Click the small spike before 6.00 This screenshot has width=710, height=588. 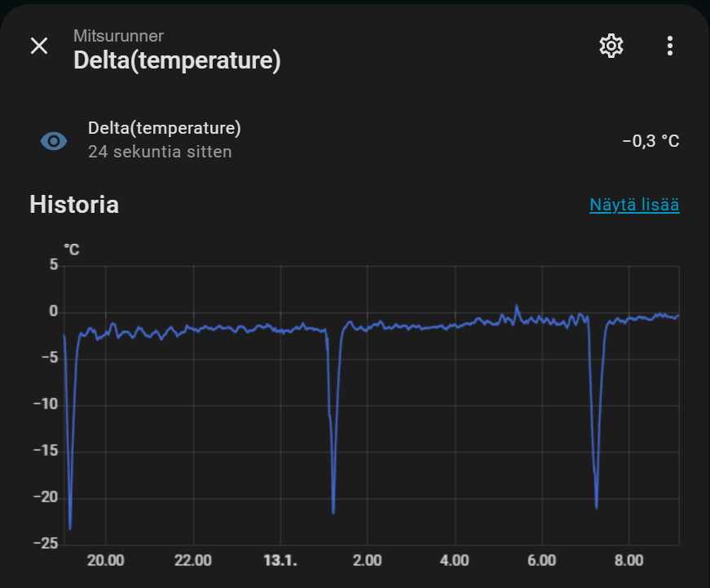click(517, 307)
